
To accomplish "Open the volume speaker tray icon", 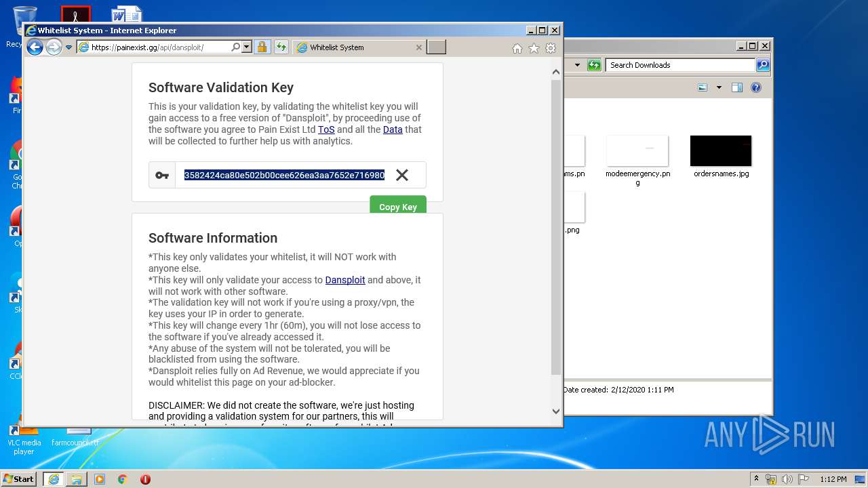I will [787, 479].
